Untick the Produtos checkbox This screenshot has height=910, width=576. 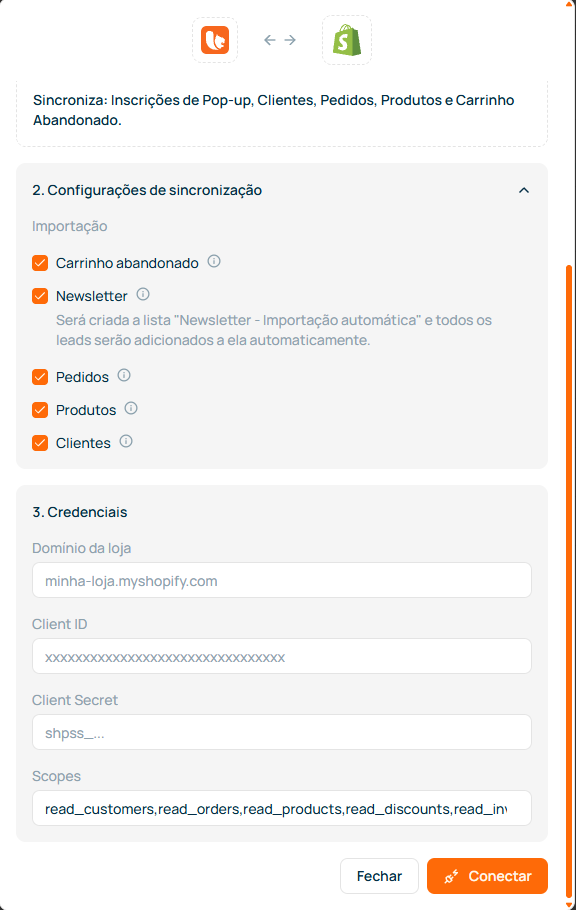[40, 410]
